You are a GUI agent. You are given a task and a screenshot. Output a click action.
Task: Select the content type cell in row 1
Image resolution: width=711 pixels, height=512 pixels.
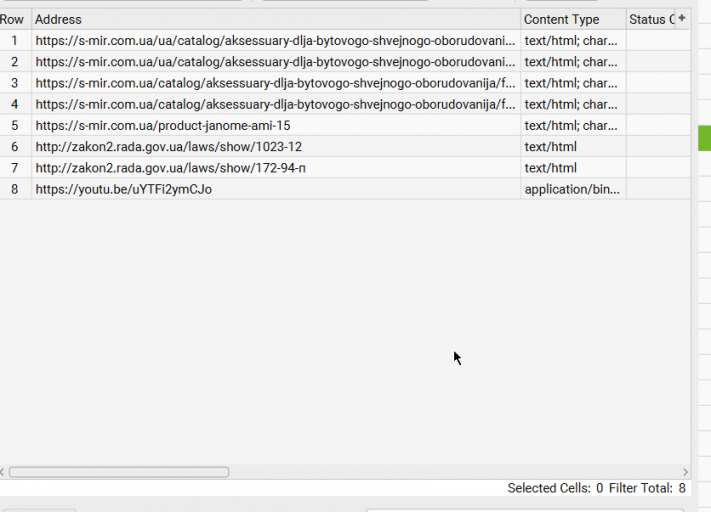(573, 41)
